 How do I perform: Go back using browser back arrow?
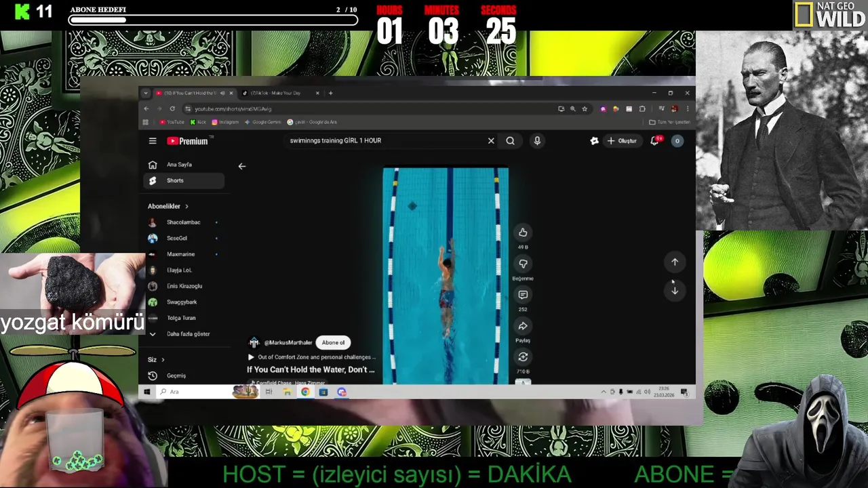[146, 108]
